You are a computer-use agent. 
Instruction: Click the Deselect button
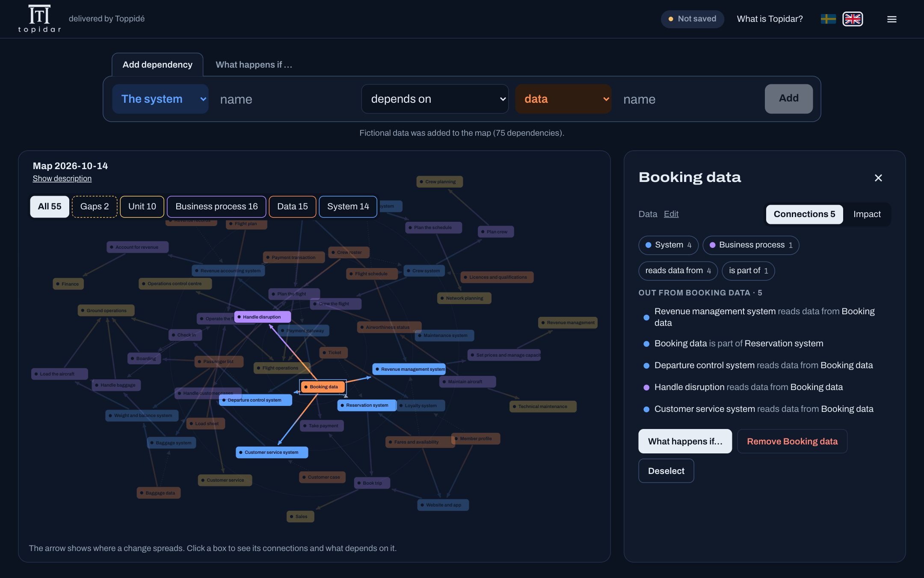coord(666,471)
